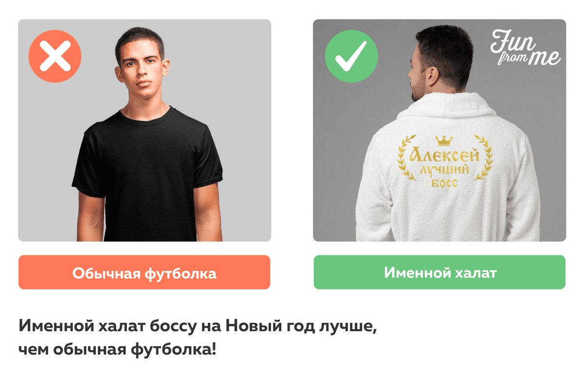
Task: Open the photo of man in black t-shirt
Action: [x=145, y=130]
